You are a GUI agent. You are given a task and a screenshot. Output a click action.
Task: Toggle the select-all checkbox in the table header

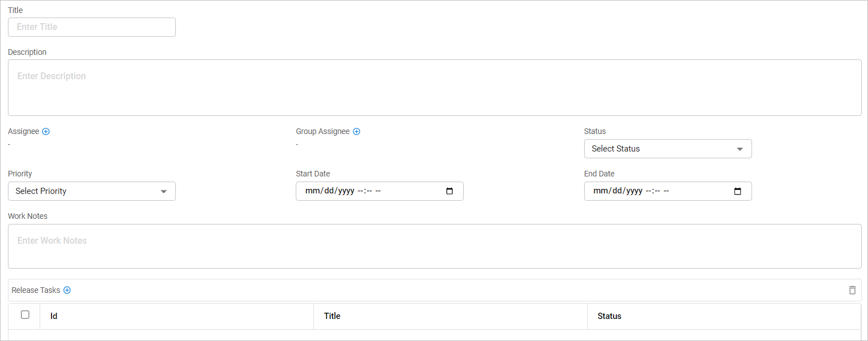click(25, 315)
